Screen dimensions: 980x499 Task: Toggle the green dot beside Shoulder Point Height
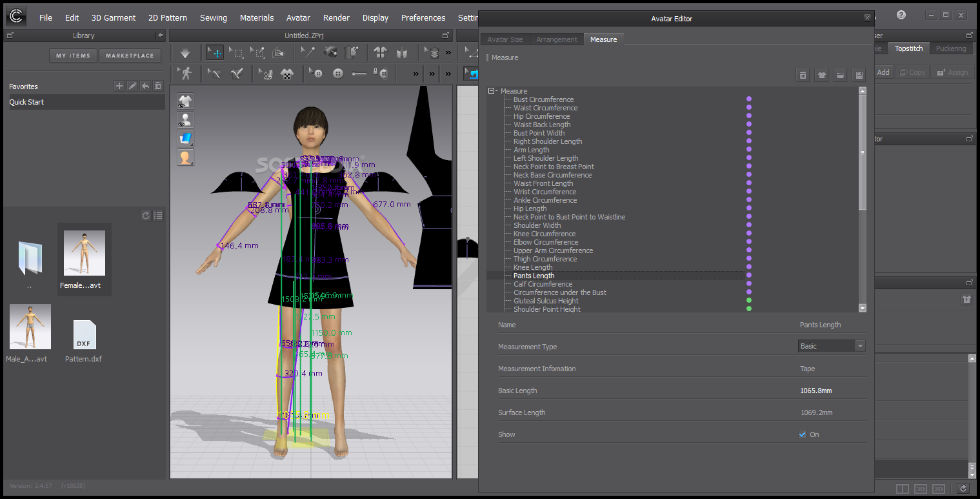coord(749,309)
